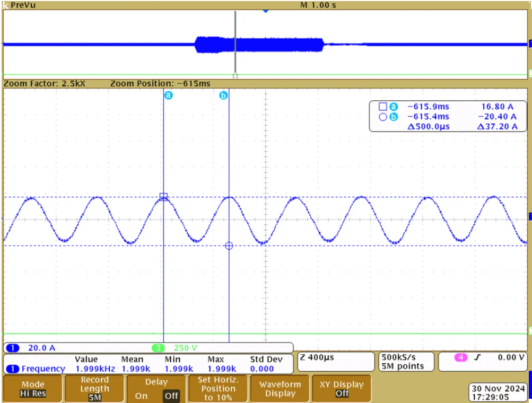Click the rising edge trigger slope icon
This screenshot has width=532, height=403.
coord(478,357)
